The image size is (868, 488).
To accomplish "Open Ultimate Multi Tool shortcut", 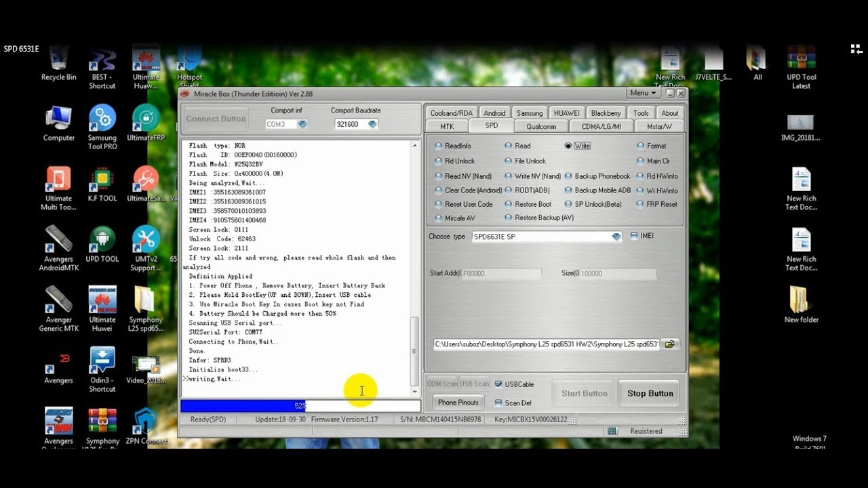I will pyautogui.click(x=58, y=188).
